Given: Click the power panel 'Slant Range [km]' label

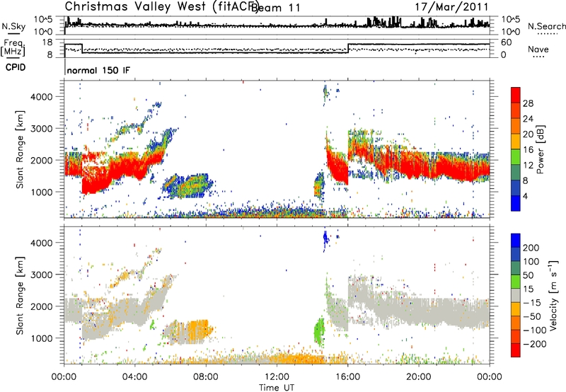Looking at the screenshot, I should (20, 149).
